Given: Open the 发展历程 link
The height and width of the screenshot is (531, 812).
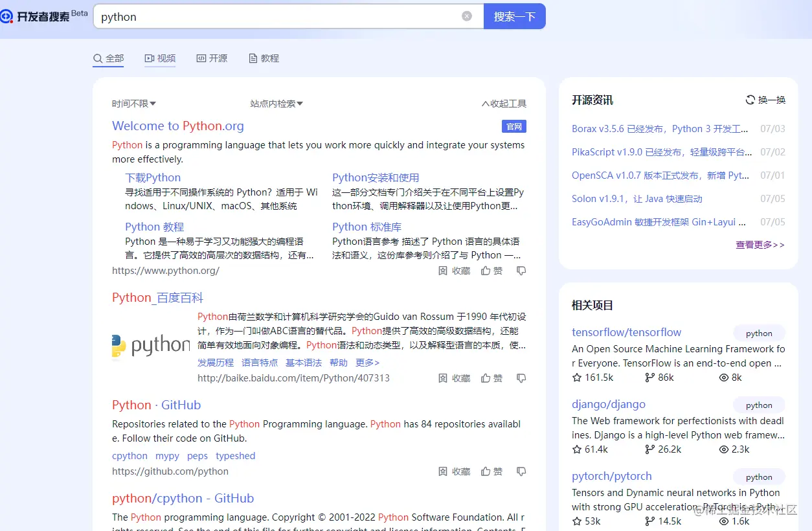Looking at the screenshot, I should tap(216, 363).
